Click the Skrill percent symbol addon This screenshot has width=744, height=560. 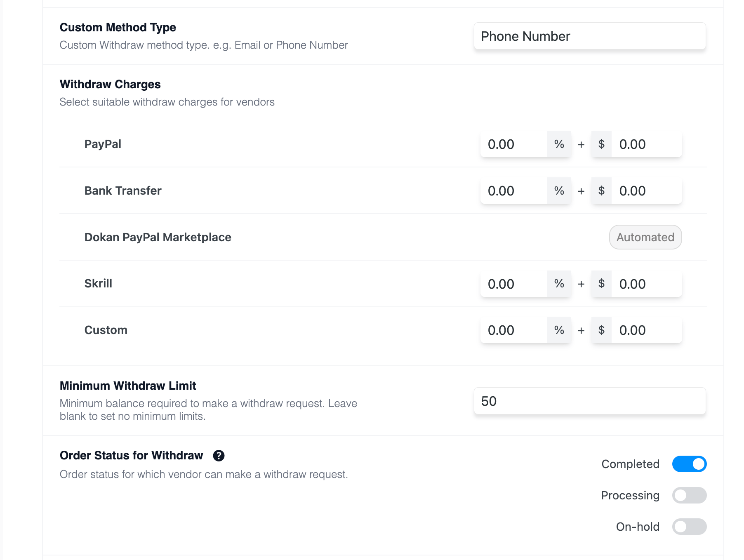pyautogui.click(x=559, y=284)
